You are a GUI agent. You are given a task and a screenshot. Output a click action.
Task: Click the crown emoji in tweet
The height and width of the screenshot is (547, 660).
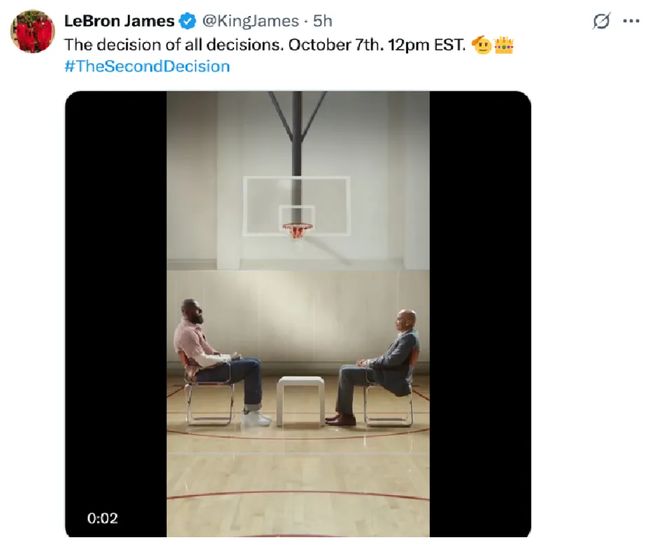[504, 45]
